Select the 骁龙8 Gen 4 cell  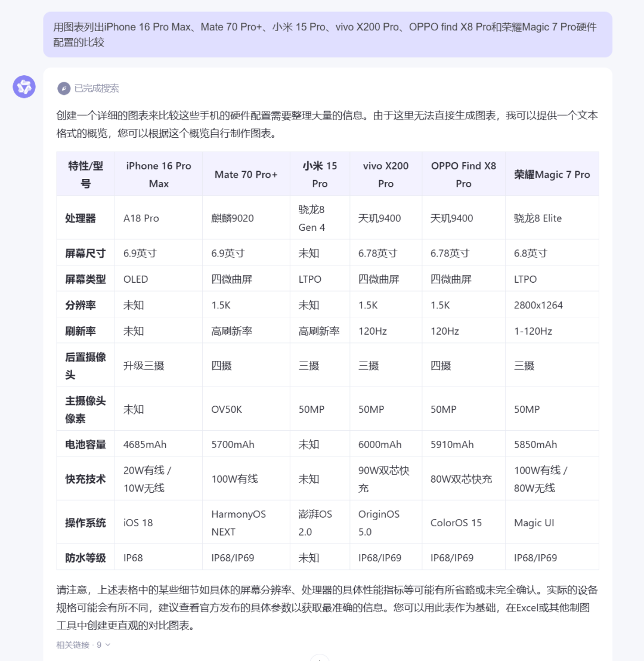(320, 218)
